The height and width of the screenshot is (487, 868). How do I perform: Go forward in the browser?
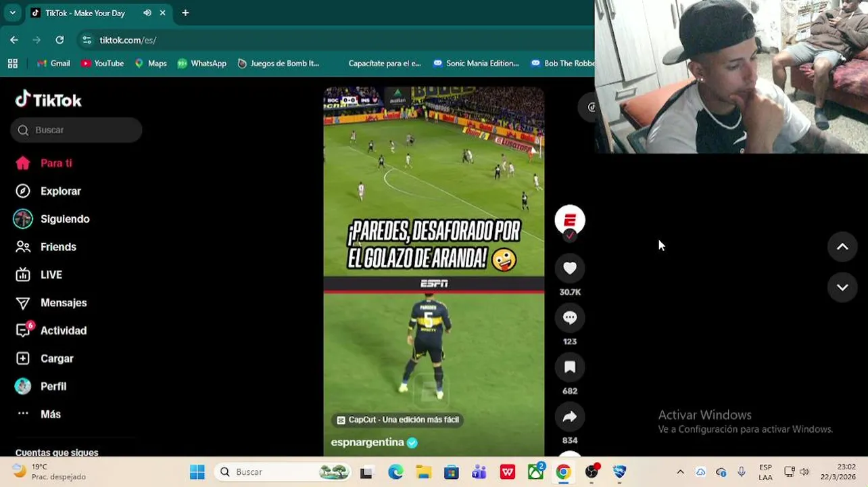(37, 40)
